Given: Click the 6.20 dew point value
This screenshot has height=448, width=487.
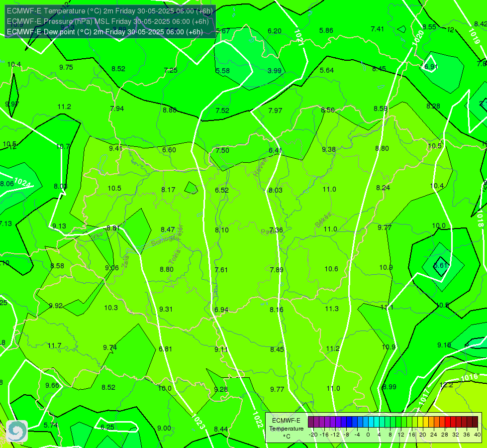Looking at the screenshot, I should 275,31.
